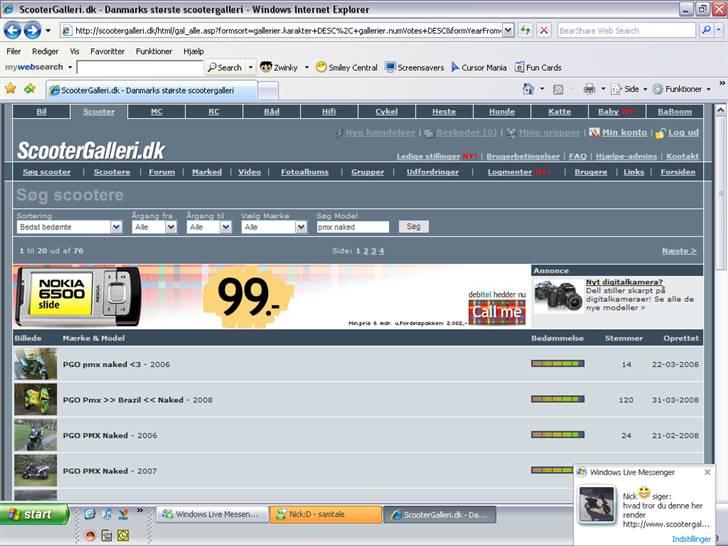Open the Favorites star icon
Screen dimensions: 728x546
pos(10,89)
